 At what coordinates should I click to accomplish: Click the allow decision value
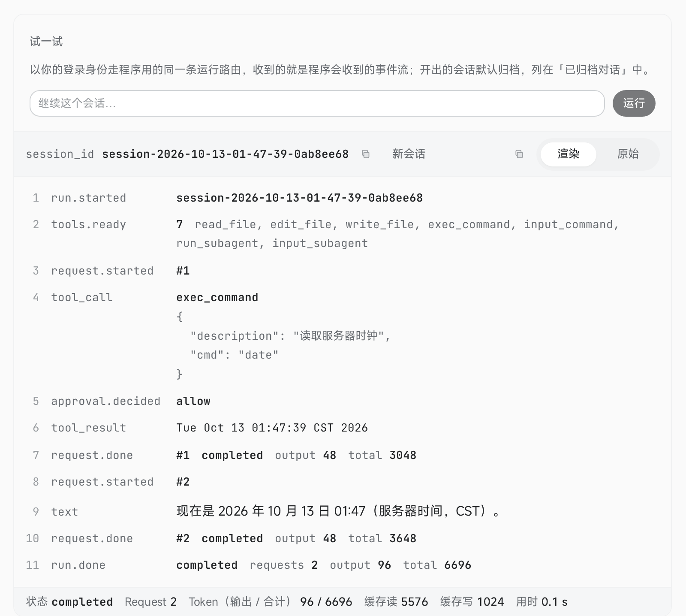(x=193, y=401)
